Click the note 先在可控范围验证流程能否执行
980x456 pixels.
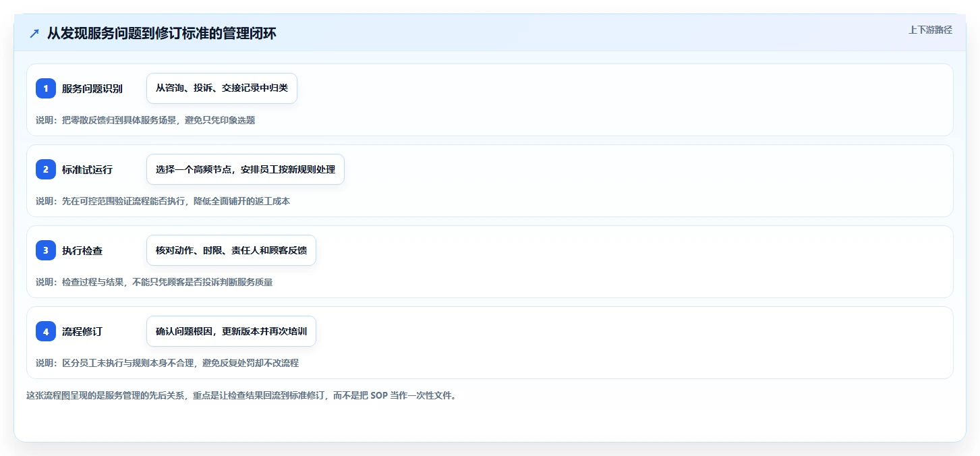163,201
